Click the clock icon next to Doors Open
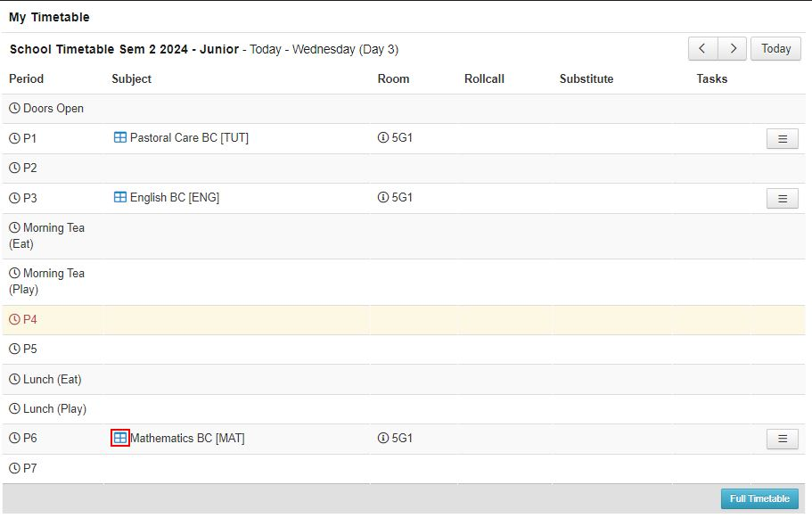The width and height of the screenshot is (812, 518). (14, 109)
